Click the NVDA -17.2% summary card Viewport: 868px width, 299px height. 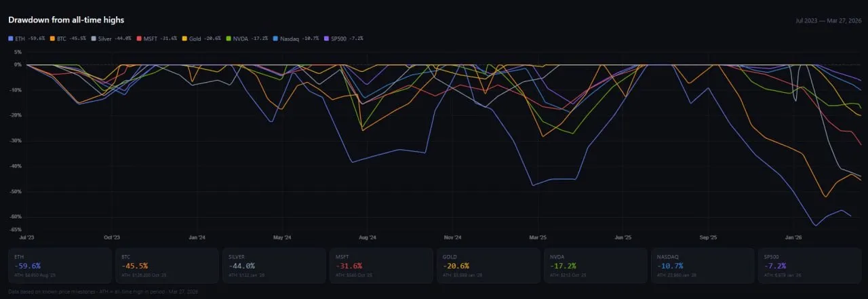pyautogui.click(x=594, y=265)
